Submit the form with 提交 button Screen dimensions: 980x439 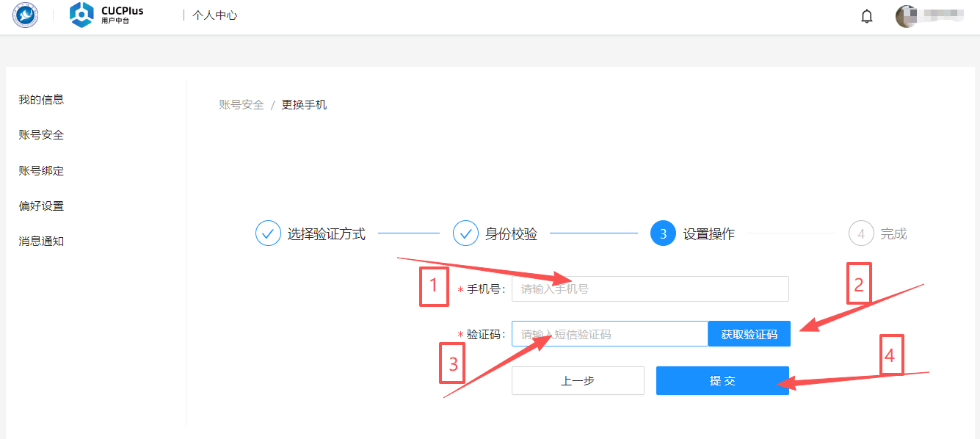(722, 380)
